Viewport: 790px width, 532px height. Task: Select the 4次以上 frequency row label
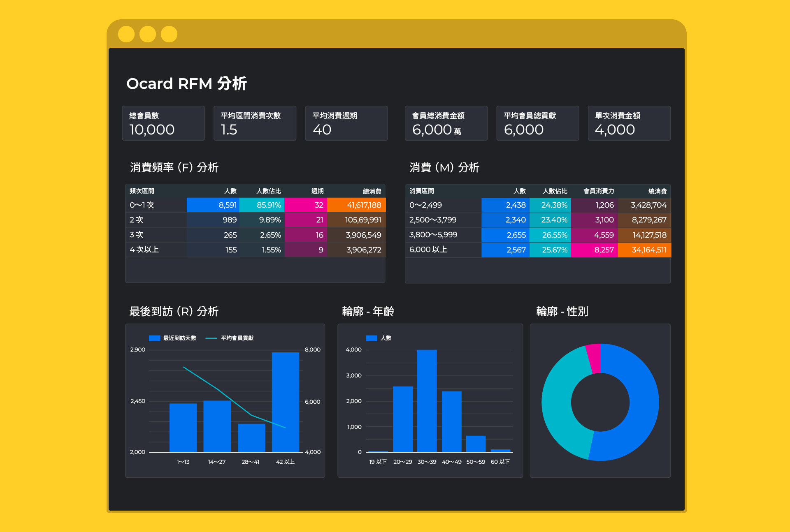tap(144, 250)
